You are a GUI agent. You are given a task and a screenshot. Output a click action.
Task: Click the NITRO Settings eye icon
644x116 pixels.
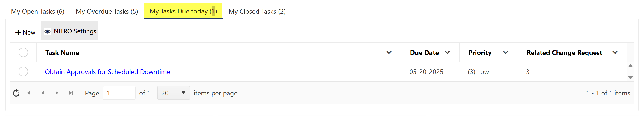[x=47, y=31]
